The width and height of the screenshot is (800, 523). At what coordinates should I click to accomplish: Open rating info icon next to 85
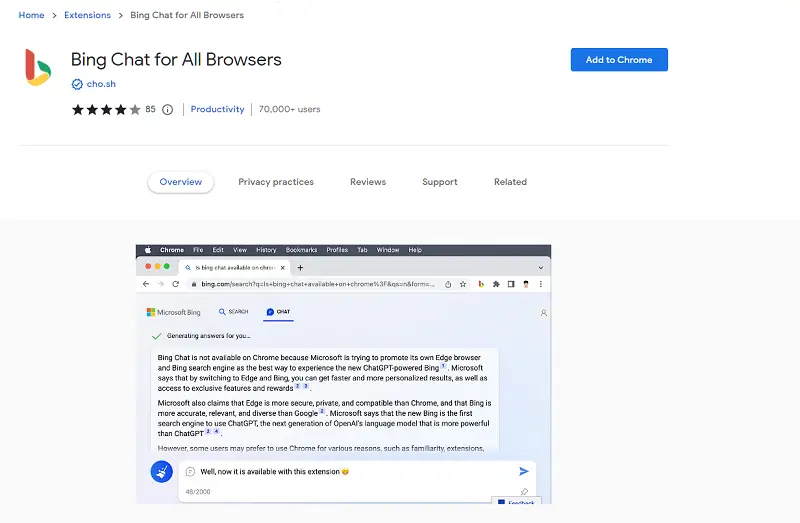pyautogui.click(x=167, y=109)
